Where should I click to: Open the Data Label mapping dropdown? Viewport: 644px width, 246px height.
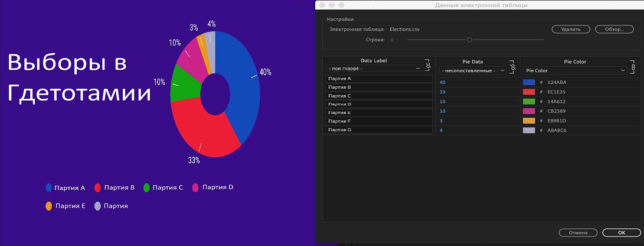(x=374, y=68)
